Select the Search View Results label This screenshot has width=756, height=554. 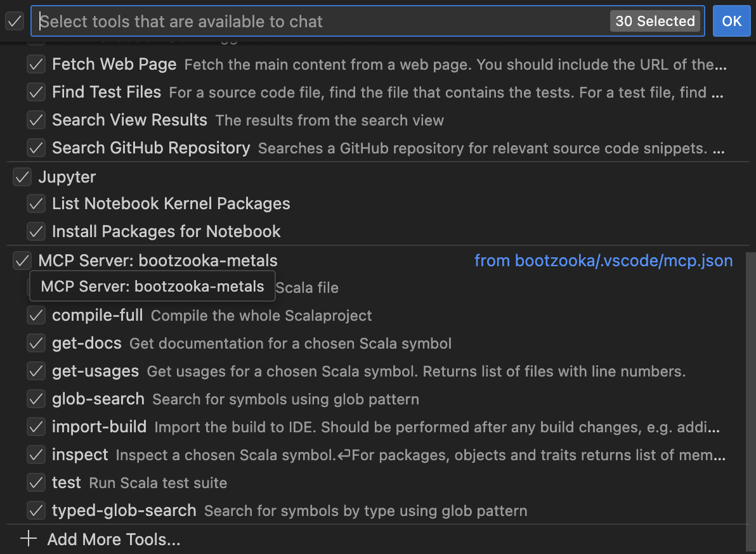pyautogui.click(x=129, y=120)
